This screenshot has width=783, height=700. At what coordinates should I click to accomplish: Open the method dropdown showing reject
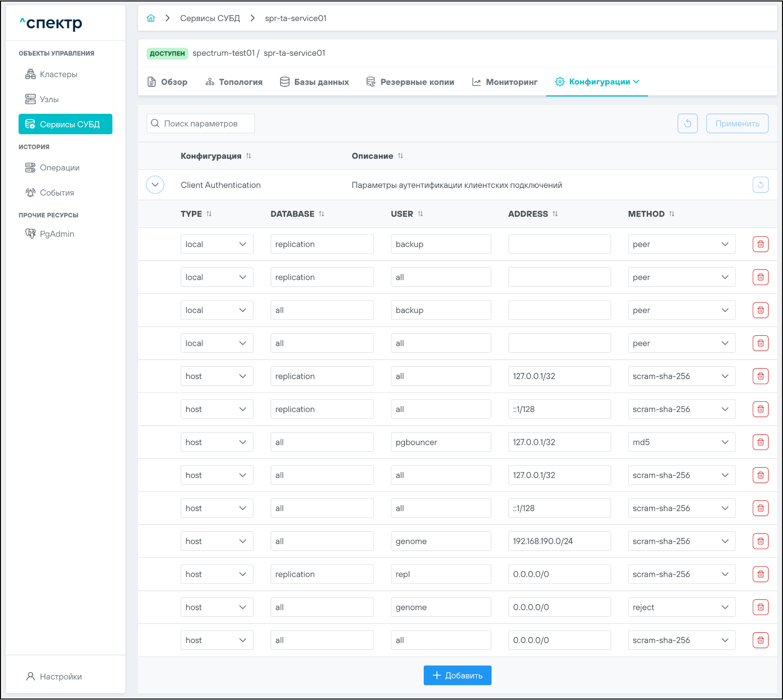681,607
